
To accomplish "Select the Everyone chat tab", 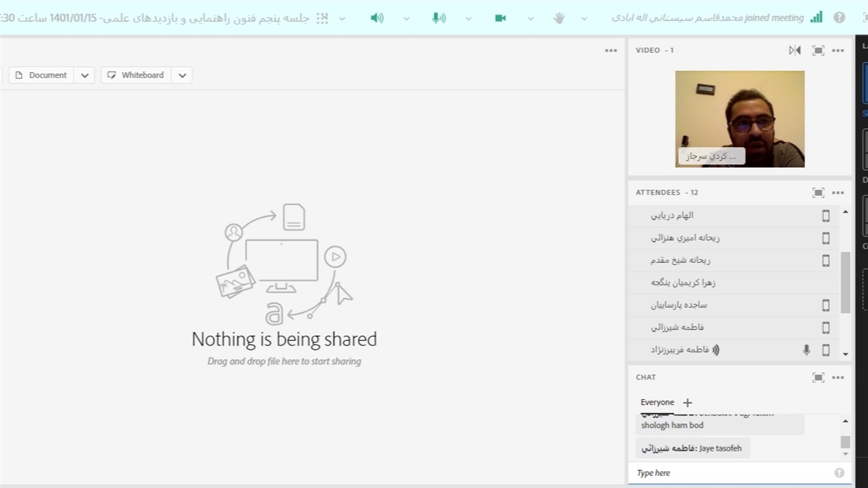I will pyautogui.click(x=657, y=402).
